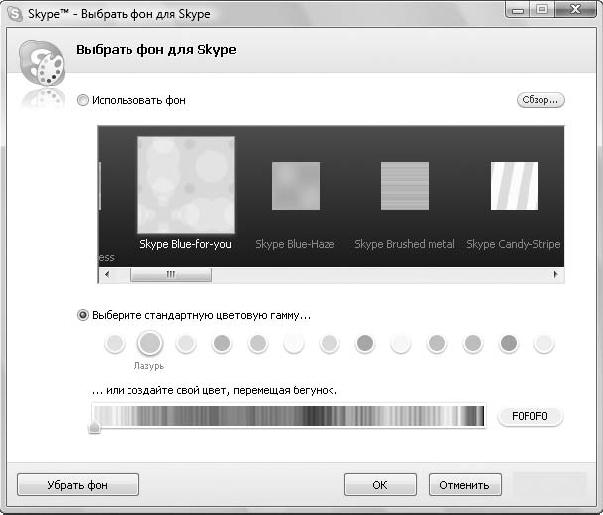Select the Skype Brushed metal thumbnail
Screen dimensions: 603x515
pos(404,186)
